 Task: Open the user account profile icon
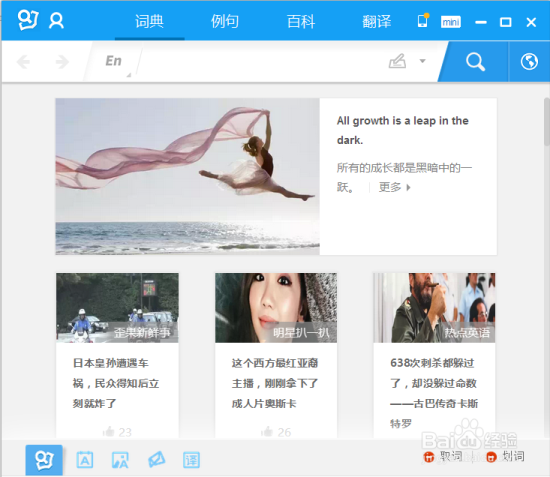[x=56, y=21]
